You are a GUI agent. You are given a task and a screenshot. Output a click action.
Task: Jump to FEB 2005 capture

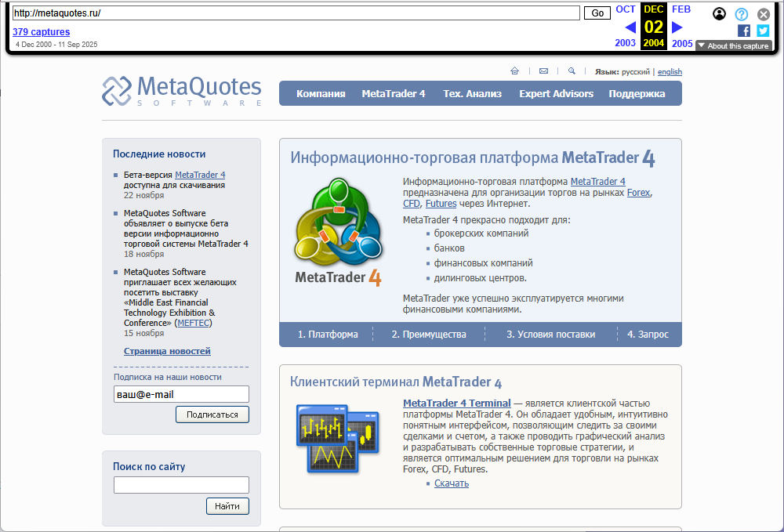[682, 26]
